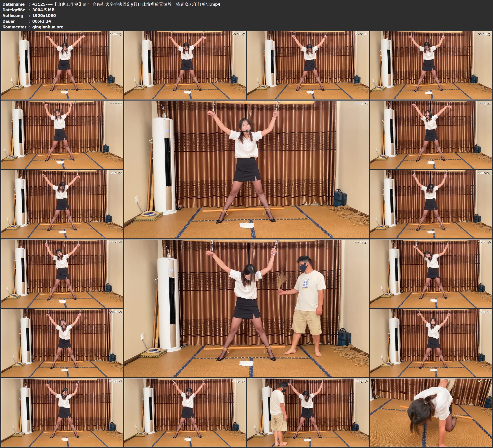Open the frame marked 00:06:41
Image resolution: width=493 pixels, height=448 pixels.
[308, 65]
